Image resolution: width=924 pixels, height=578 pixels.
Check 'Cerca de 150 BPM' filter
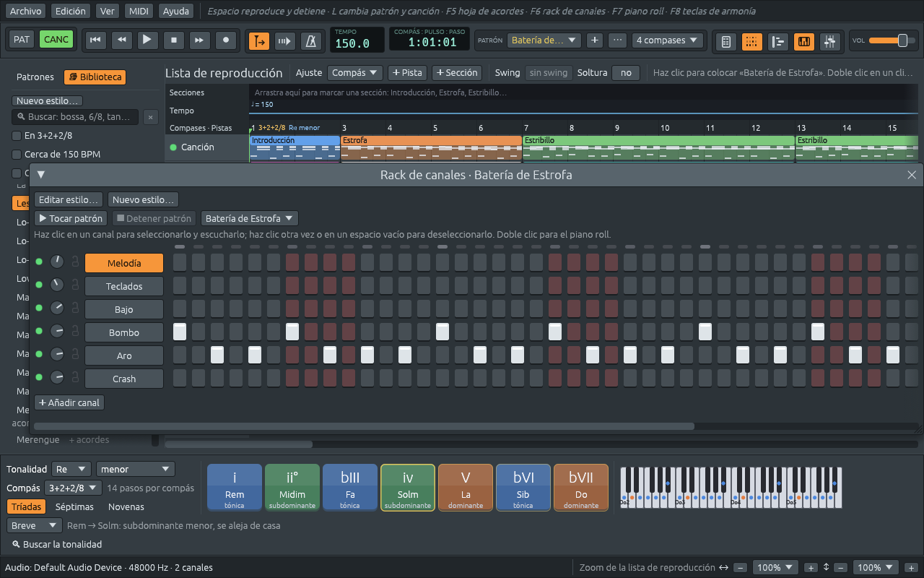(17, 154)
